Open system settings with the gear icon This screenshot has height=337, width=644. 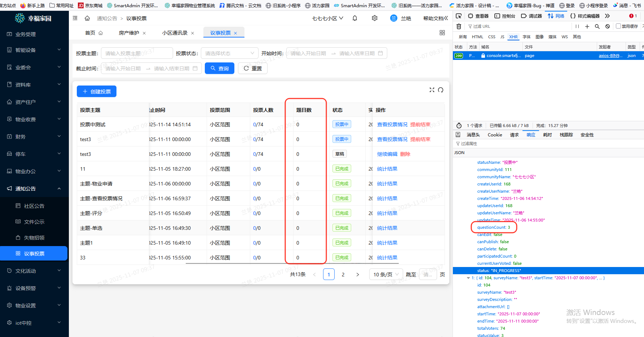point(374,18)
